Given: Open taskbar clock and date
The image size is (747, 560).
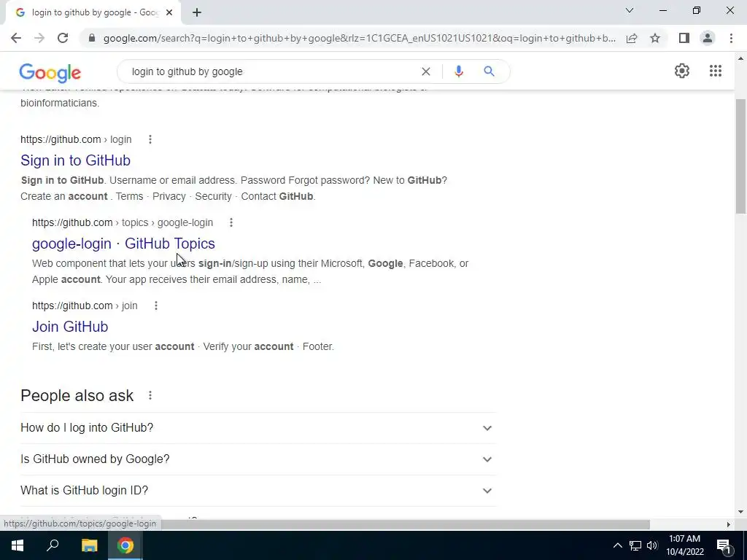Looking at the screenshot, I should 684,545.
